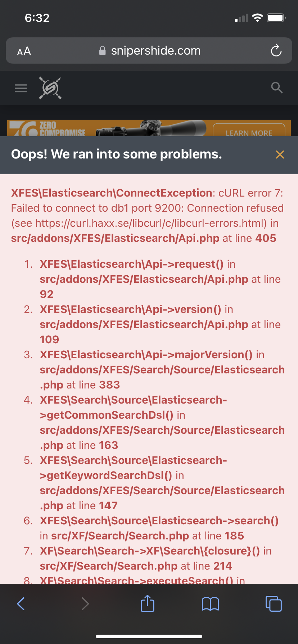Screen dimensions: 298x644
Task: Open the Zero Compromise banner advertisement
Action: click(149, 128)
